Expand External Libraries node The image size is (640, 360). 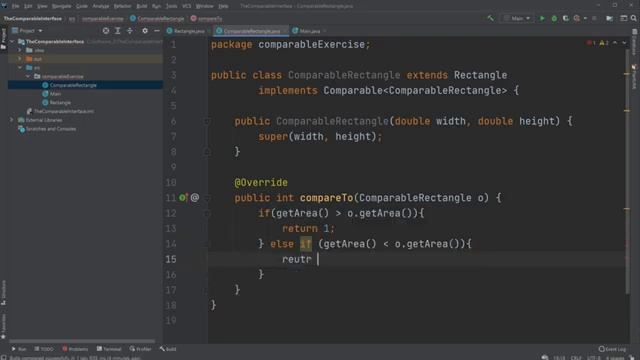pos(12,120)
